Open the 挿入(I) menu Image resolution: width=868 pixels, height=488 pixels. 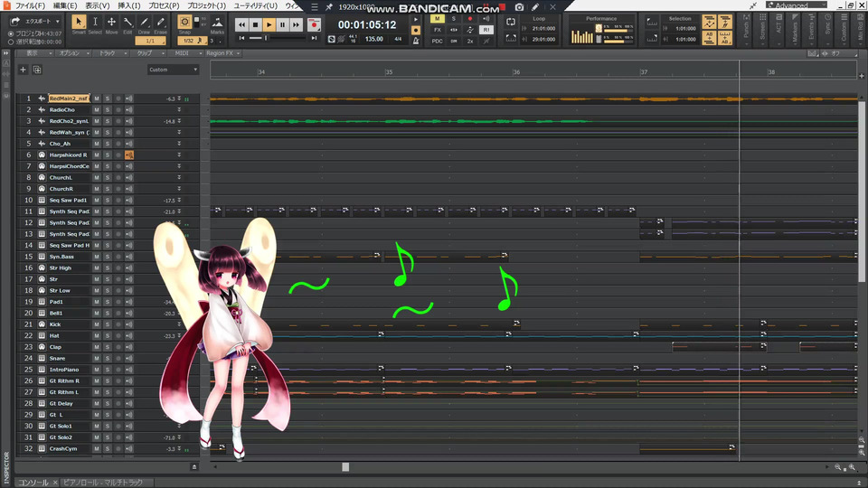coord(129,5)
